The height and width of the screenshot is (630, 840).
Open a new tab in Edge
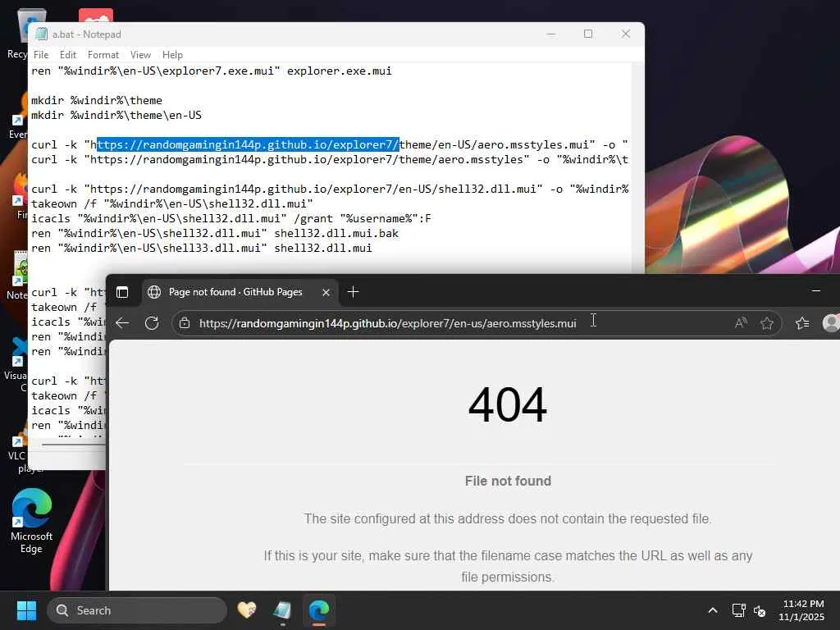(x=353, y=292)
